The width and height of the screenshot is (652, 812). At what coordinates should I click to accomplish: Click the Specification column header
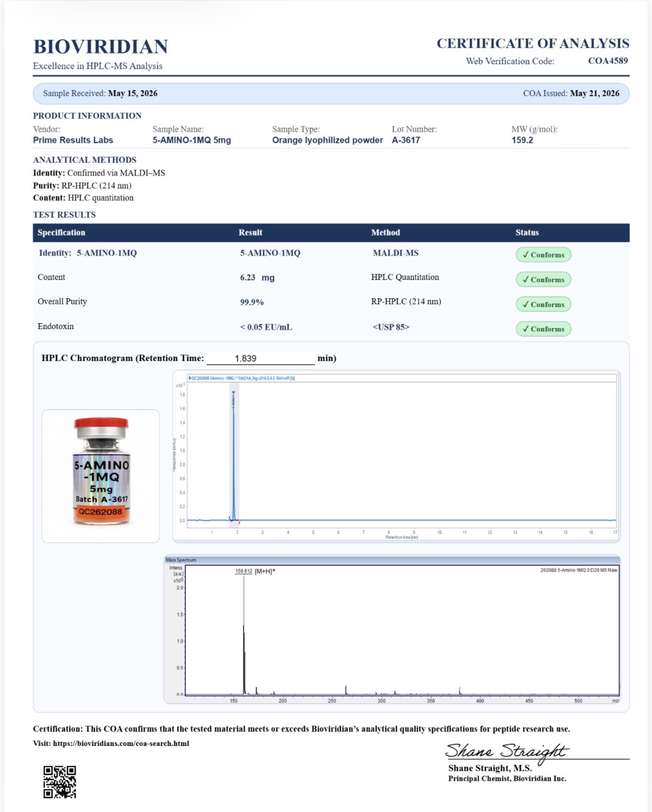point(62,232)
